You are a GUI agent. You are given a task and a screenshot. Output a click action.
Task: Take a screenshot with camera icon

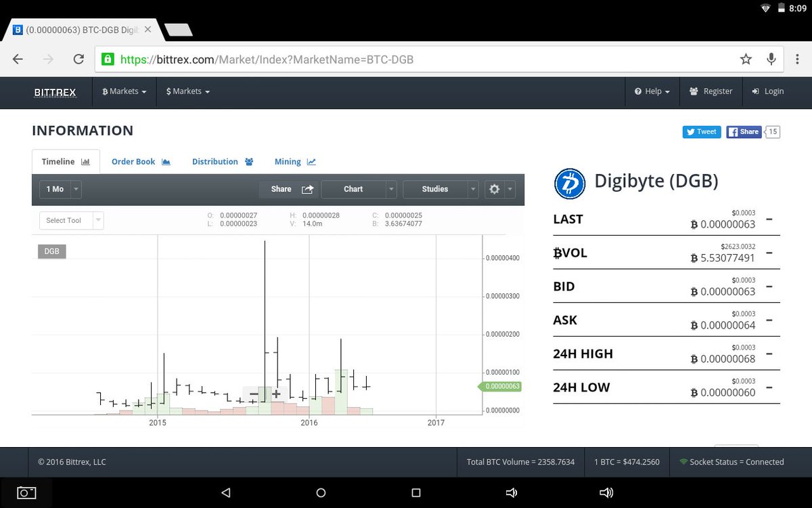click(26, 492)
